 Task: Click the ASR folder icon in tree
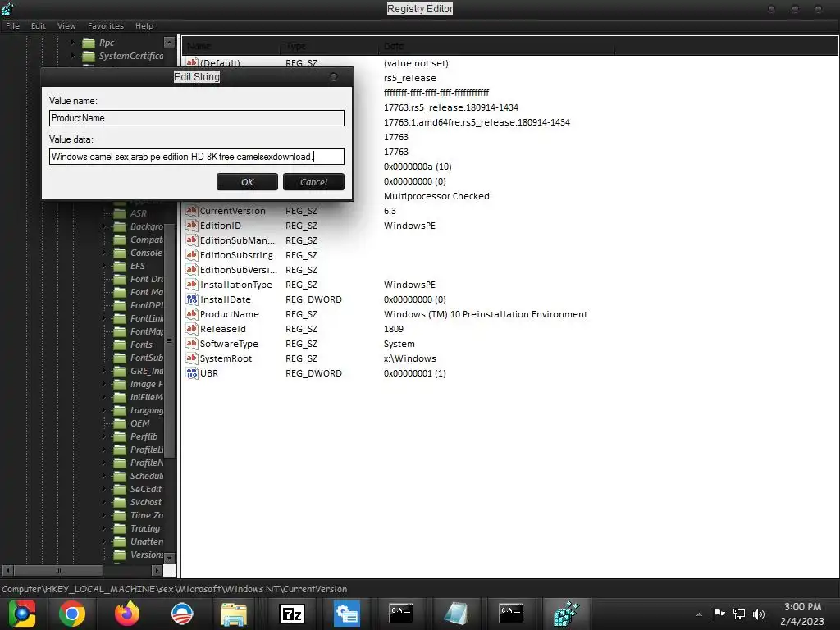[120, 213]
